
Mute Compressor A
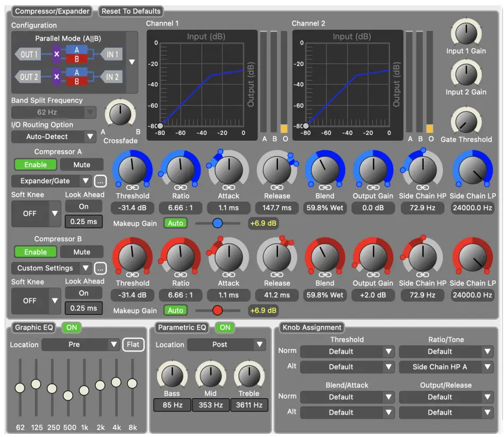[x=82, y=165]
